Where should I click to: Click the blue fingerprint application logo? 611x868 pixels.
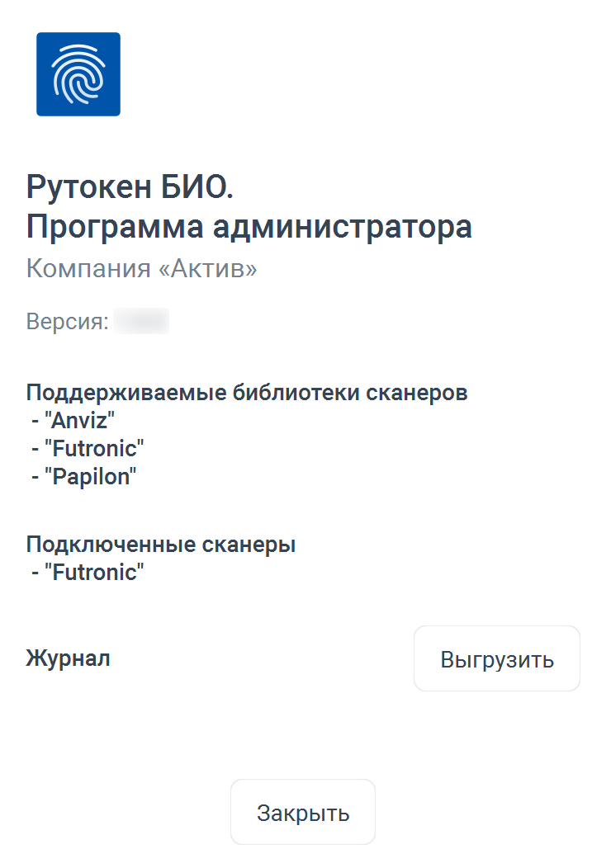(x=78, y=74)
